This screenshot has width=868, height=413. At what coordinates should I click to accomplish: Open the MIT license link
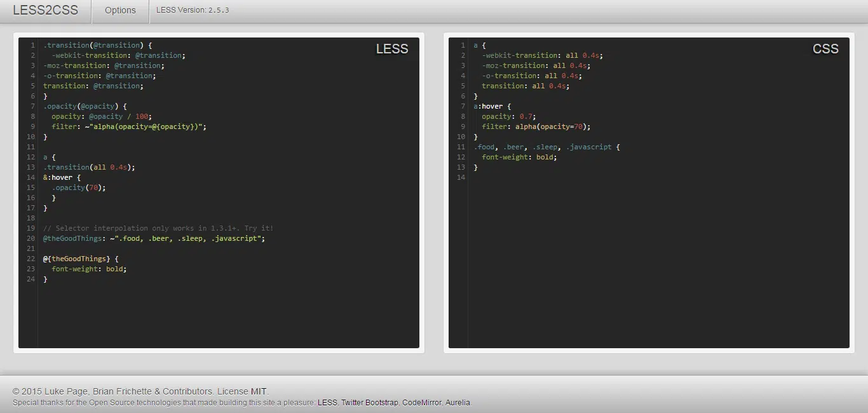coord(259,391)
